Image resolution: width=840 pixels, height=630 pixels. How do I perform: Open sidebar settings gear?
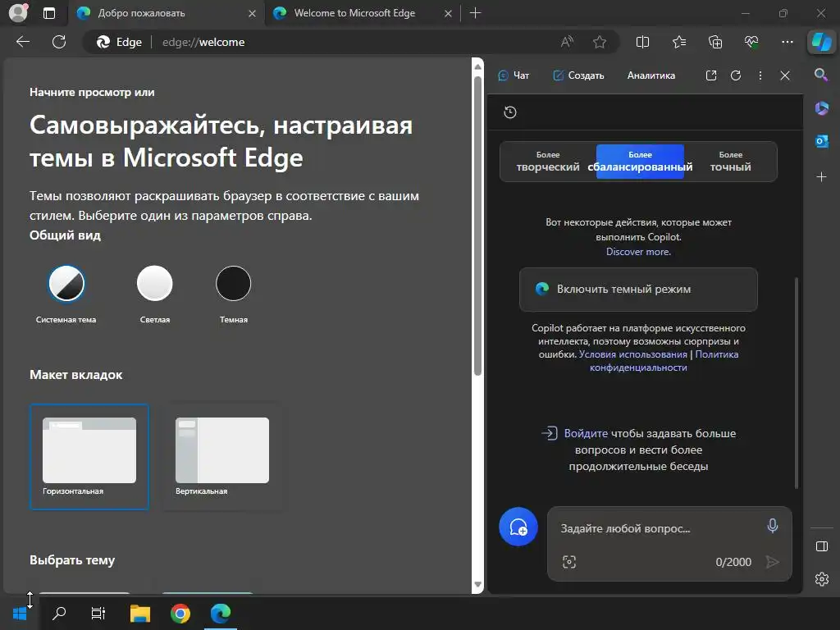pyautogui.click(x=821, y=579)
